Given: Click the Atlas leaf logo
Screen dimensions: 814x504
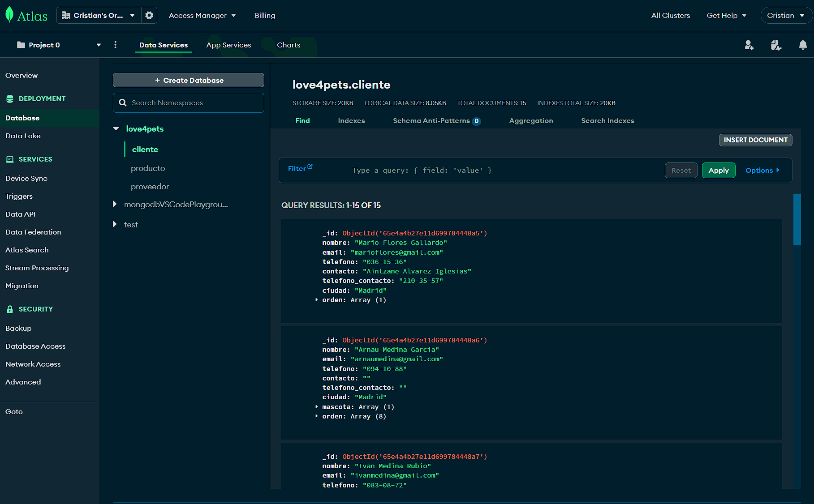Looking at the screenshot, I should click(x=9, y=15).
